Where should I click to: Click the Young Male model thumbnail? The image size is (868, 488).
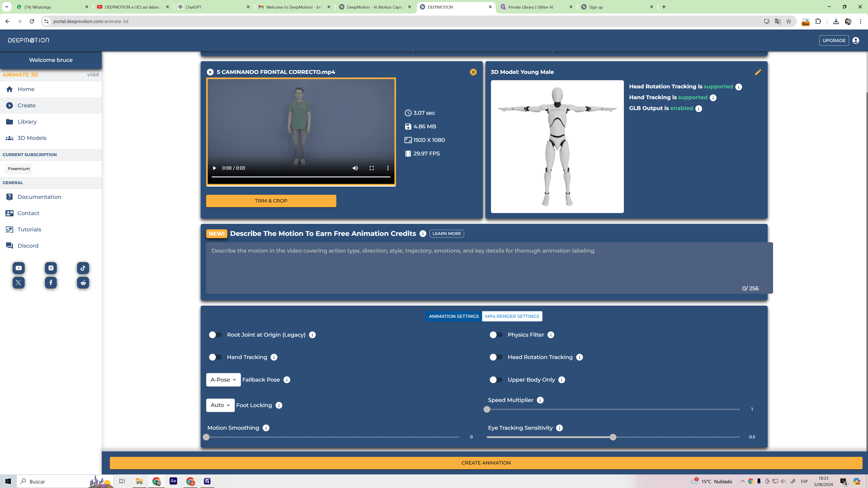[x=557, y=146]
